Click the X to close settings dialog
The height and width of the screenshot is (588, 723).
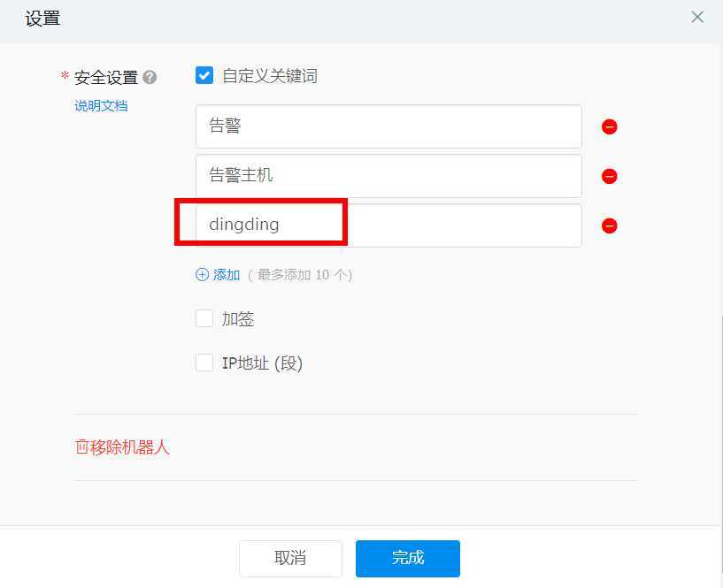tap(697, 17)
